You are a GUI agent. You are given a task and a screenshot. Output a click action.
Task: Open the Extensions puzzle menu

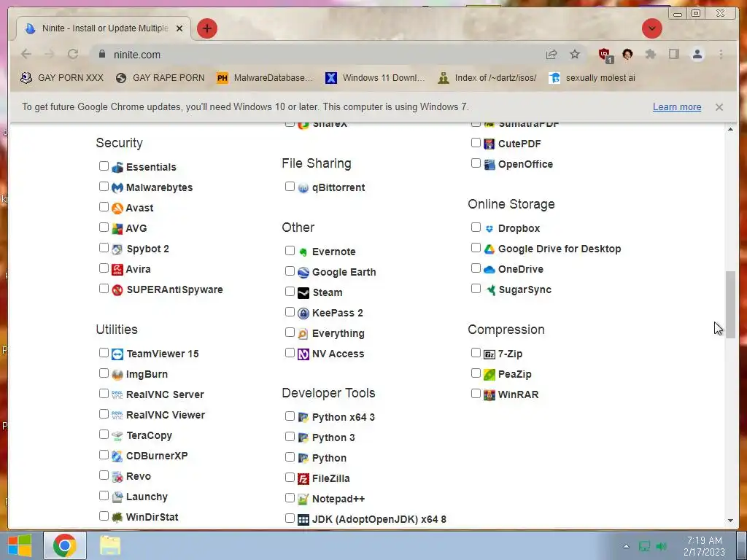click(650, 54)
